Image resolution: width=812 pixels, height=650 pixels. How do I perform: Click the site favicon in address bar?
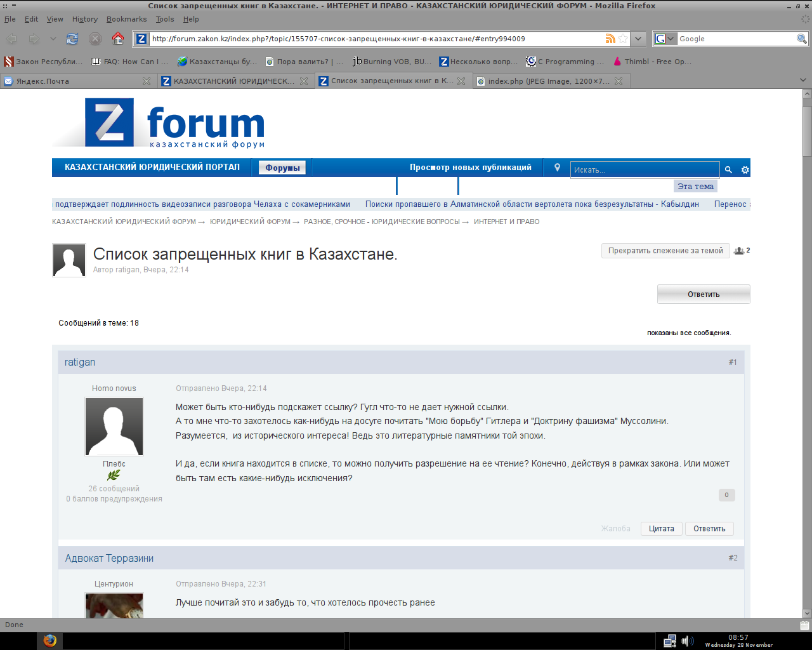click(x=141, y=39)
